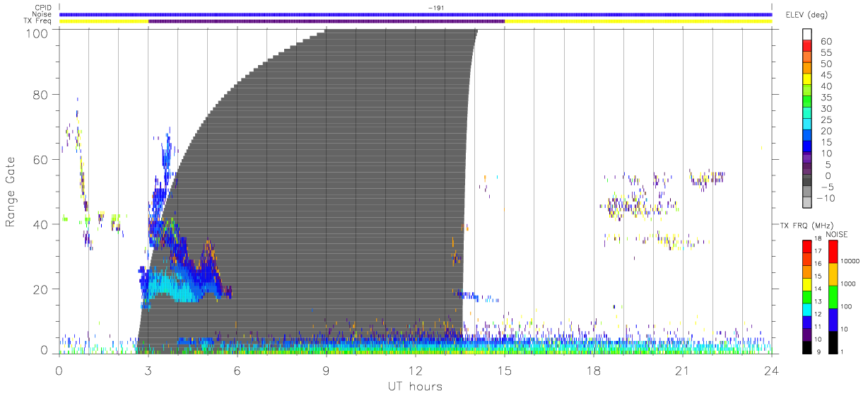868x401 pixels.
Task: Click the '1000' label on NOISE legend
Action: tap(850, 284)
